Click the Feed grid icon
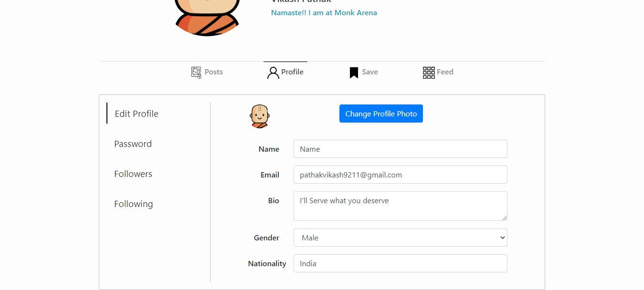This screenshot has height=290, width=644. 429,72
